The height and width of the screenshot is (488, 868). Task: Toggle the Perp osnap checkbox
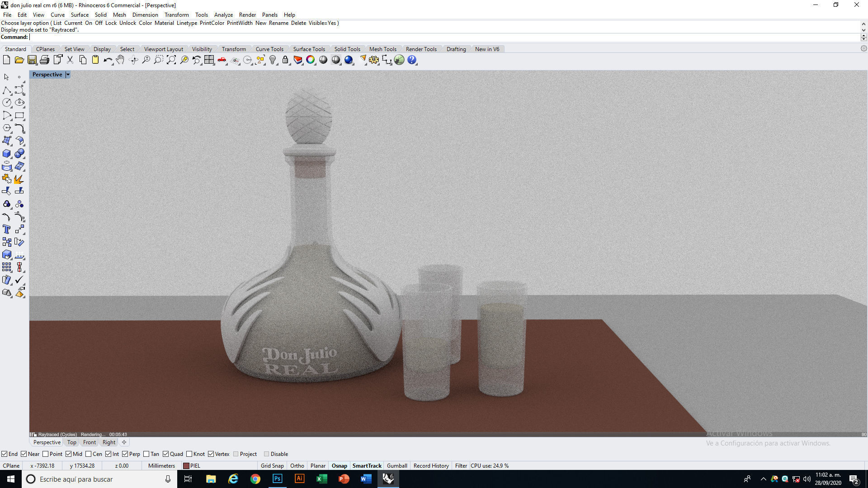tap(125, 454)
